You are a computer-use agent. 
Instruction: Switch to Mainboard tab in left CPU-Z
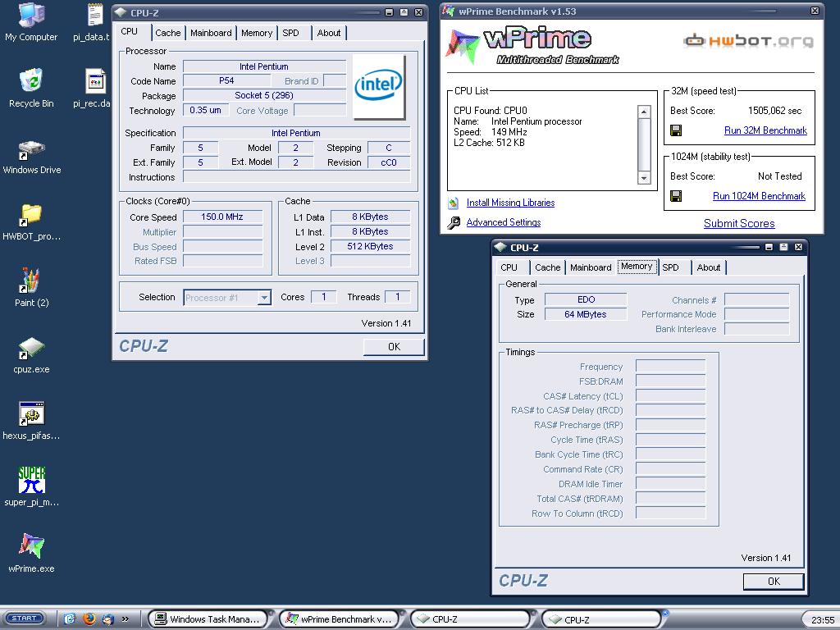(x=211, y=33)
